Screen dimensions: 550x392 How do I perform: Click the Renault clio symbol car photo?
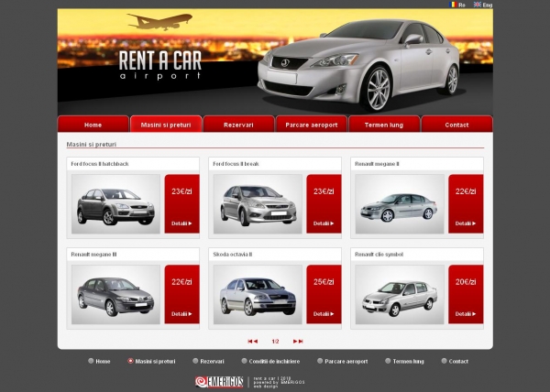(x=400, y=294)
